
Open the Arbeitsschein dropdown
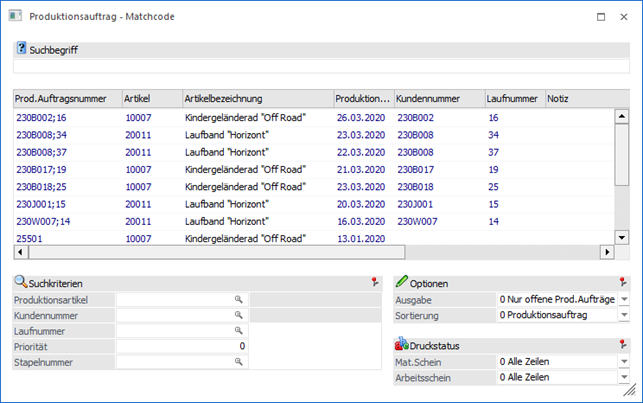pyautogui.click(x=624, y=377)
